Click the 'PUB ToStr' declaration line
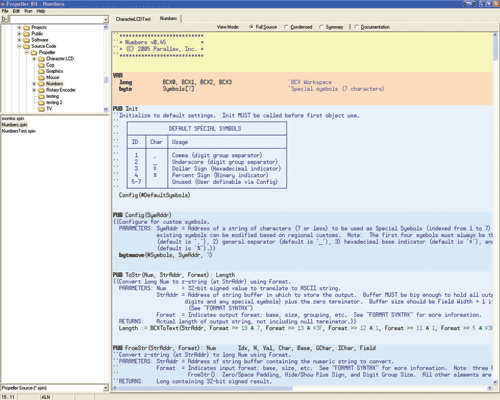500x400 pixels. pyautogui.click(x=174, y=275)
